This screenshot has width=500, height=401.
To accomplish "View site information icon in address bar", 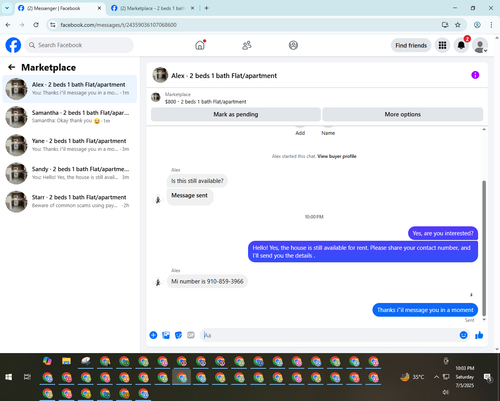I will [53, 25].
